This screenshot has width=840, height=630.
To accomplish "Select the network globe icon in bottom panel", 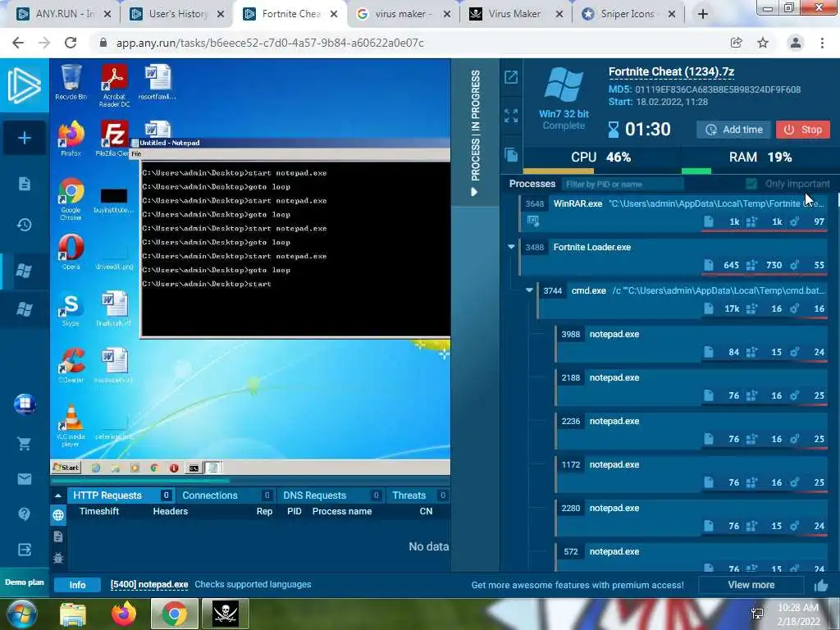I will tap(58, 515).
